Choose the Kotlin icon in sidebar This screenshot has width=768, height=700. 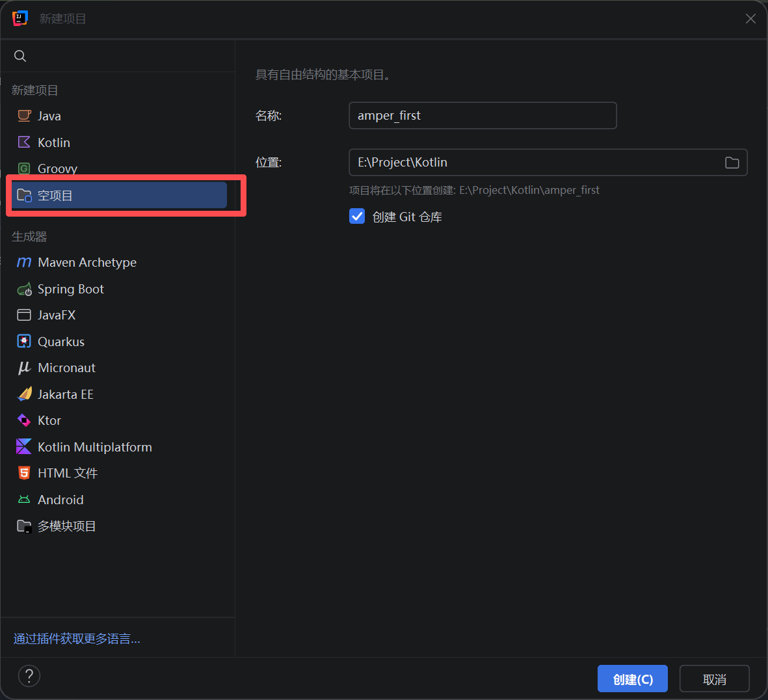(24, 142)
